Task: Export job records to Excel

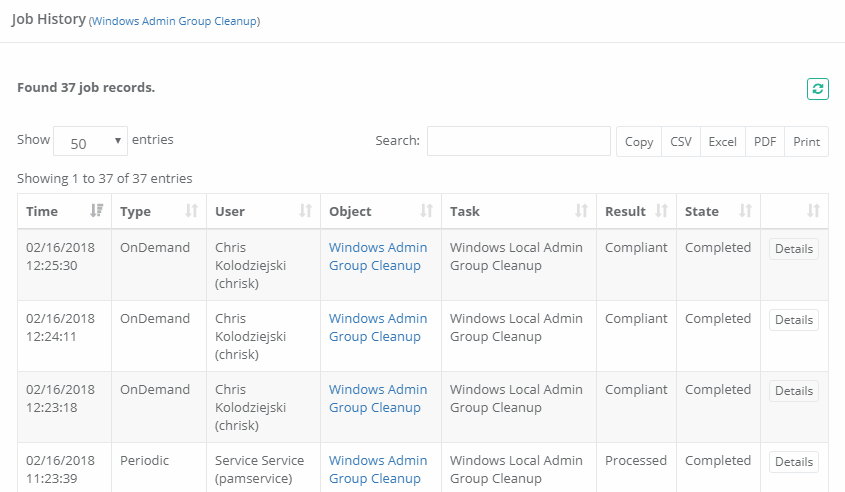Action: (x=722, y=142)
